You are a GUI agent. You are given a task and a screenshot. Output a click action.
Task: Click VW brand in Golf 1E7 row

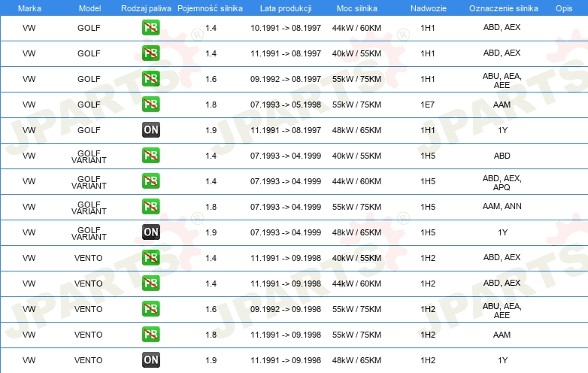(x=29, y=105)
